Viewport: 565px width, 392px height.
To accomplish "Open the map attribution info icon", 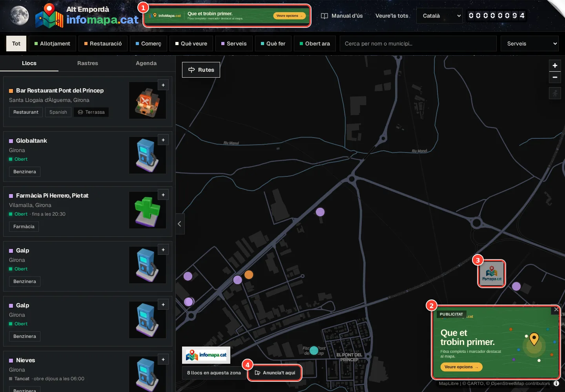I will [x=556, y=383].
